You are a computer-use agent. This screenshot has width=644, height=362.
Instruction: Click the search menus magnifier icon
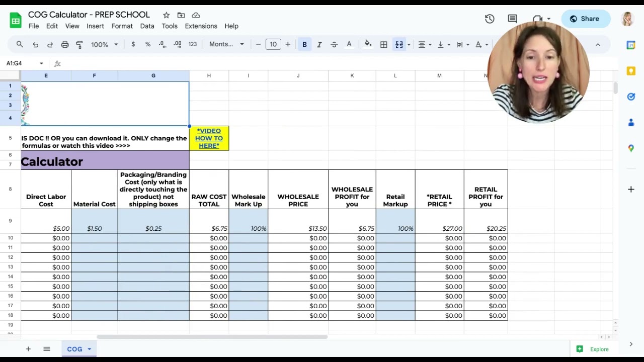[20, 44]
